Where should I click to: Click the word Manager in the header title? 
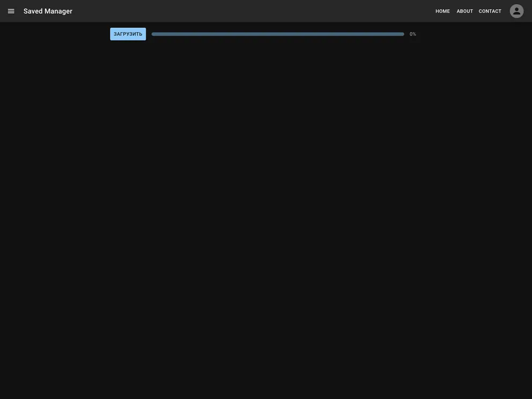click(x=58, y=11)
